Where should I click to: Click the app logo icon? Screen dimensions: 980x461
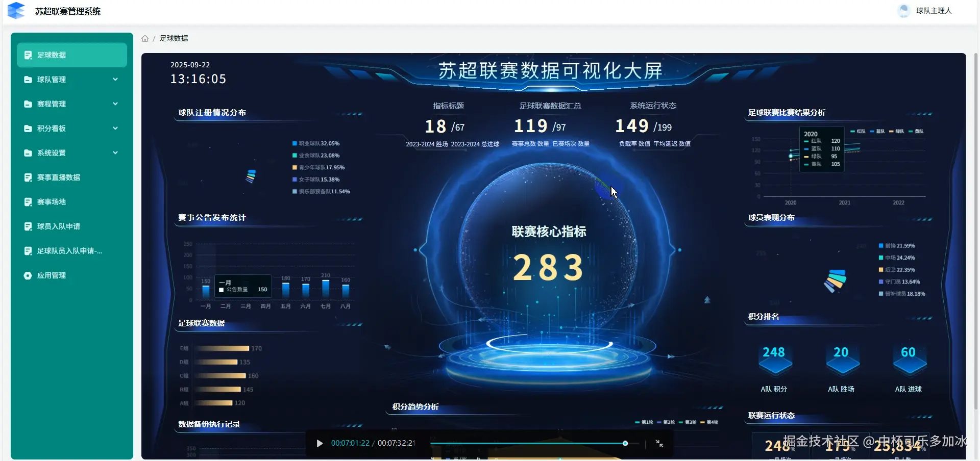[16, 11]
